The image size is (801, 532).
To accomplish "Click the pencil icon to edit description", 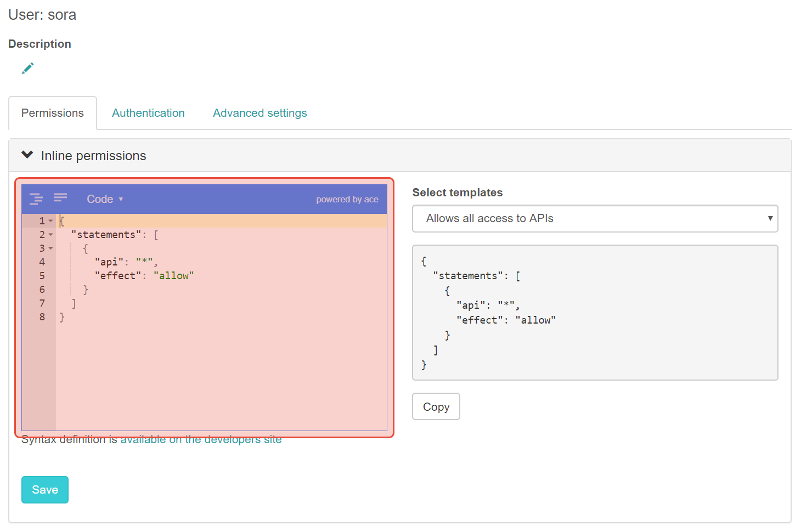I will [x=27, y=68].
